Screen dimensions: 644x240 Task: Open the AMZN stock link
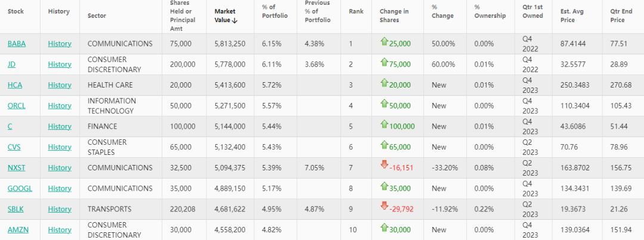(18, 230)
